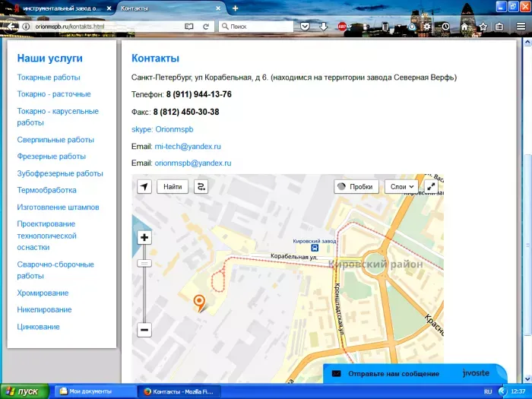Viewport: 532px width, 399px height.
Task: Open the gear settings toolbar icon
Action: pyautogui.click(x=427, y=27)
